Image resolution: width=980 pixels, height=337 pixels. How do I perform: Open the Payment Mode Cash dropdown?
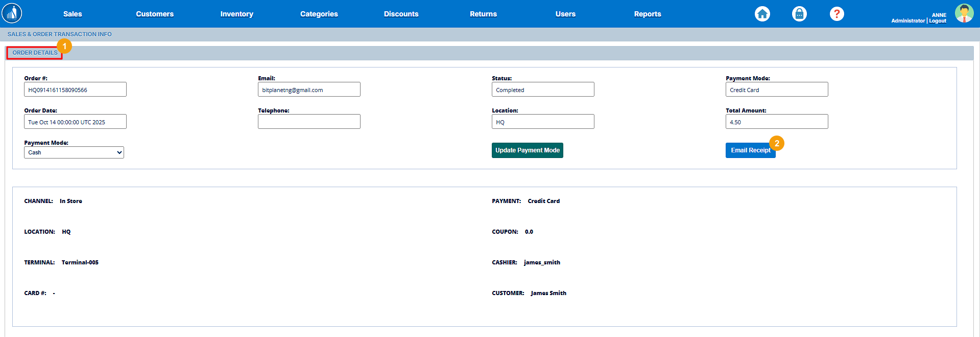click(74, 152)
